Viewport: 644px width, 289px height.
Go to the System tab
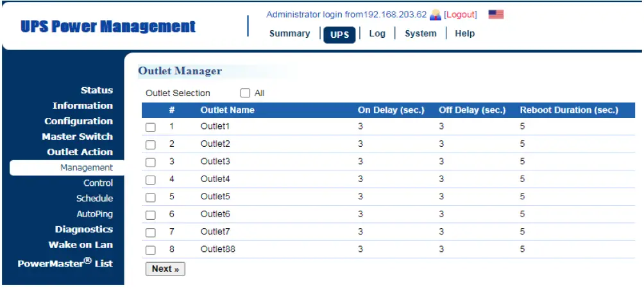[421, 34]
